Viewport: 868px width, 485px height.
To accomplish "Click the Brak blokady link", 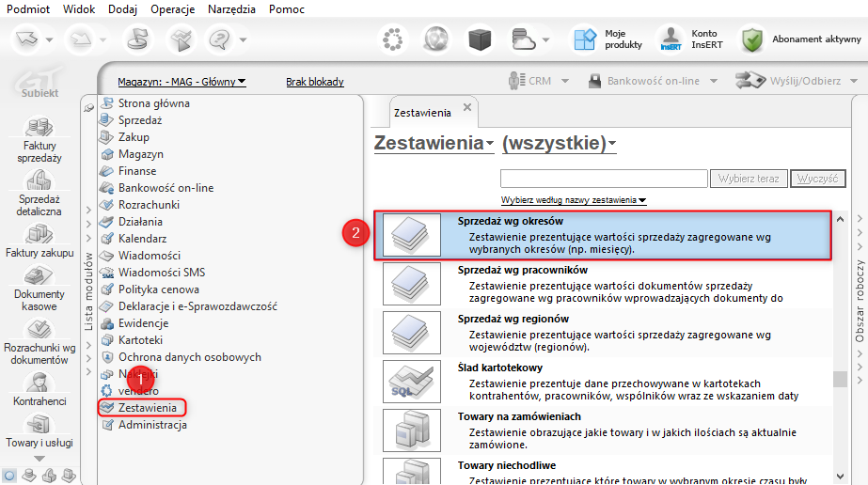I will 314,82.
